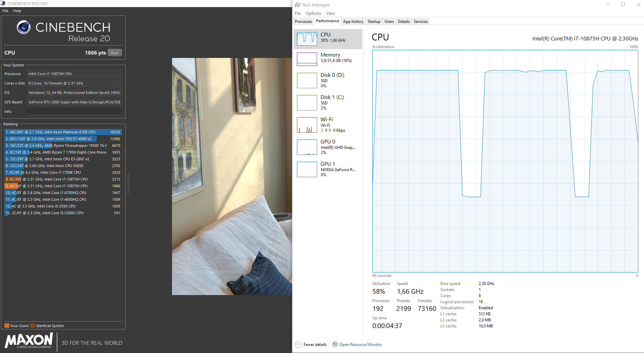Select ranking row Core i5-5300U
This screenshot has width=644, height=353.
[63, 213]
